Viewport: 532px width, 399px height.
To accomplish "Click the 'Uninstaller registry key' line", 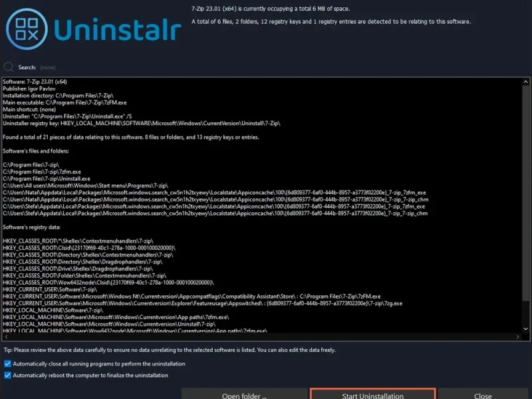I will (x=142, y=123).
